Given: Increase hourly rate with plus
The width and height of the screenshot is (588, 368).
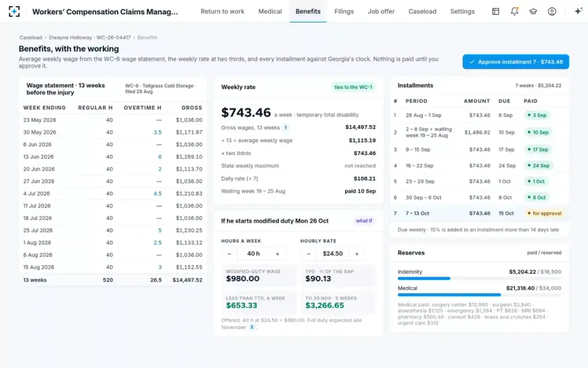Looking at the screenshot, I should coord(357,254).
